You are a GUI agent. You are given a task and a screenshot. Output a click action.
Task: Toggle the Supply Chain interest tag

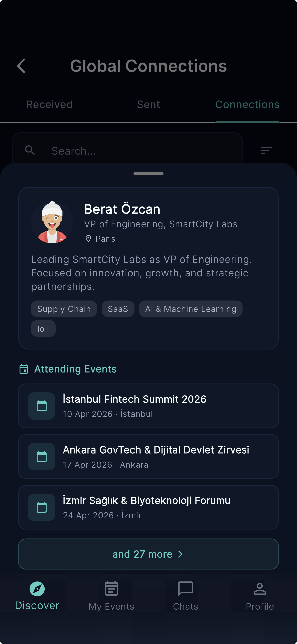point(64,309)
